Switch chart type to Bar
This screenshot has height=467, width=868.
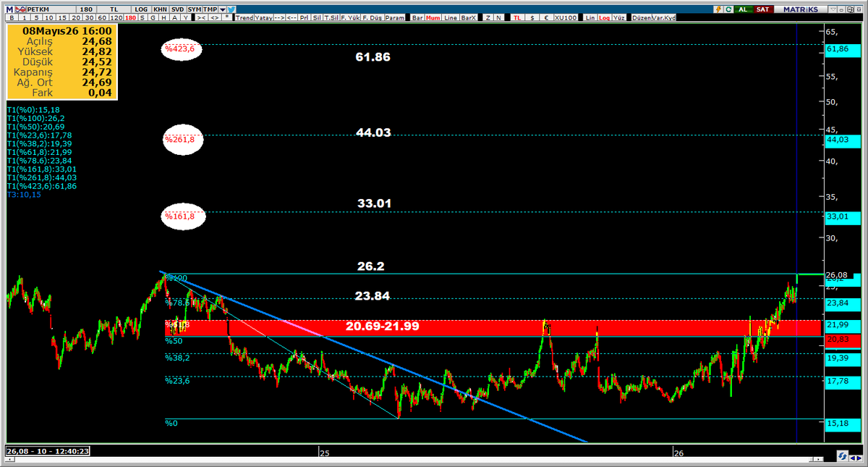pyautogui.click(x=417, y=17)
